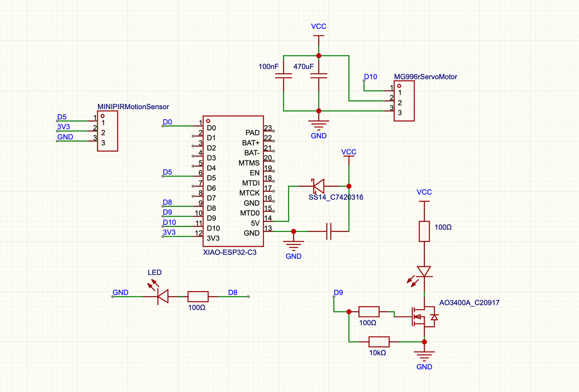Select the XIAO-ESP32-C3 chip body
The height and width of the screenshot is (392, 579).
233,181
